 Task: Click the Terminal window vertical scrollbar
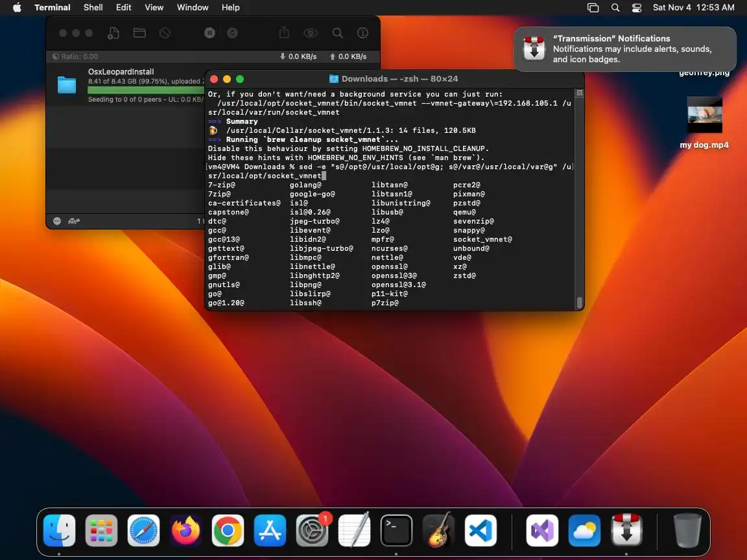click(580, 302)
